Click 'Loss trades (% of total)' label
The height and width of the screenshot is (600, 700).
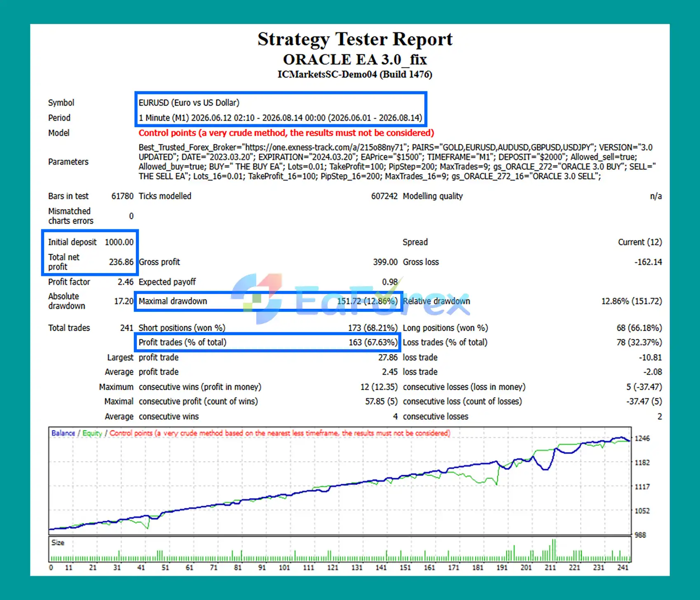coord(445,342)
